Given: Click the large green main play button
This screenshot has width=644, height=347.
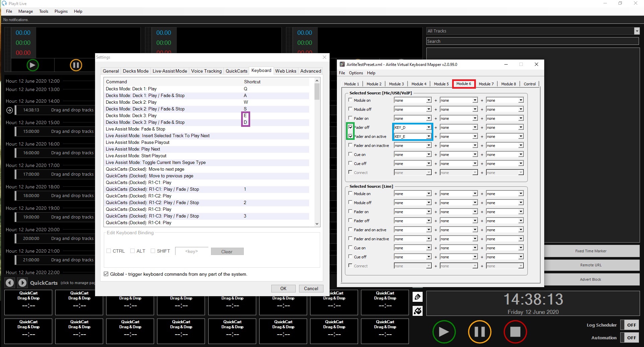Looking at the screenshot, I should [x=444, y=332].
